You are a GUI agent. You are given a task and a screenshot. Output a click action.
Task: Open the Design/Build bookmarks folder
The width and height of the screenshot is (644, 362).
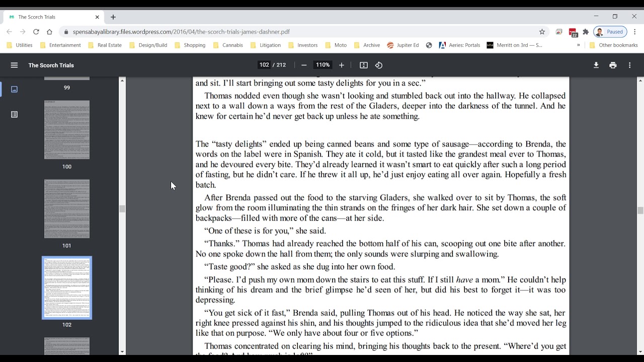(x=148, y=45)
